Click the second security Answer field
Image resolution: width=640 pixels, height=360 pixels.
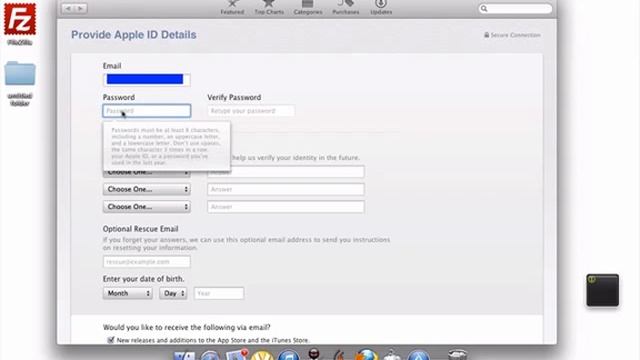click(x=286, y=189)
